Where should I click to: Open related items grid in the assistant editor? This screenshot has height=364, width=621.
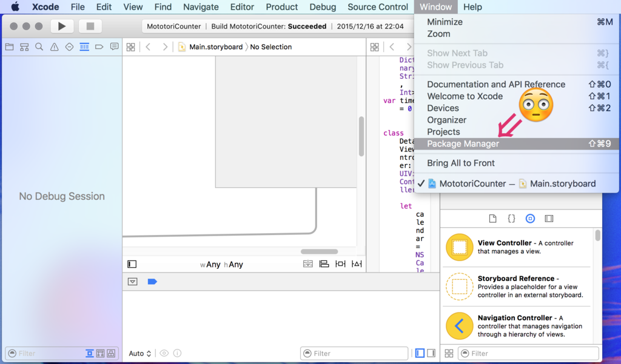[375, 47]
